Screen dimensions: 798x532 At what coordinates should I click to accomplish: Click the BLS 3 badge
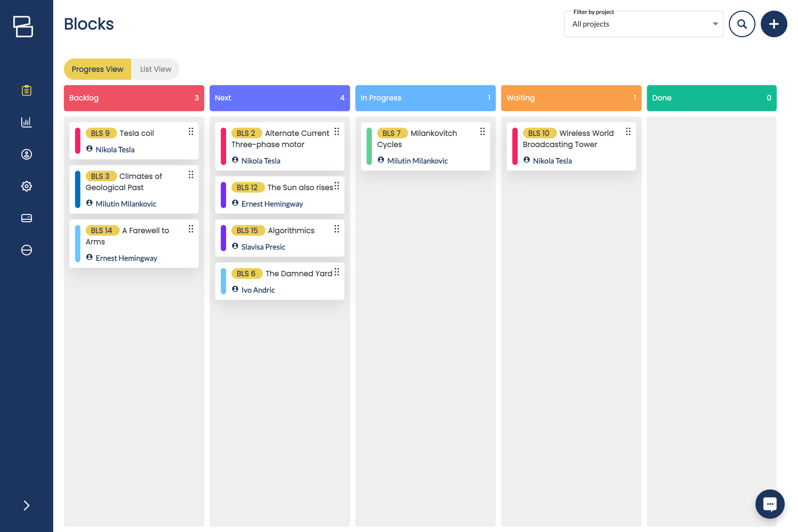[x=101, y=176]
